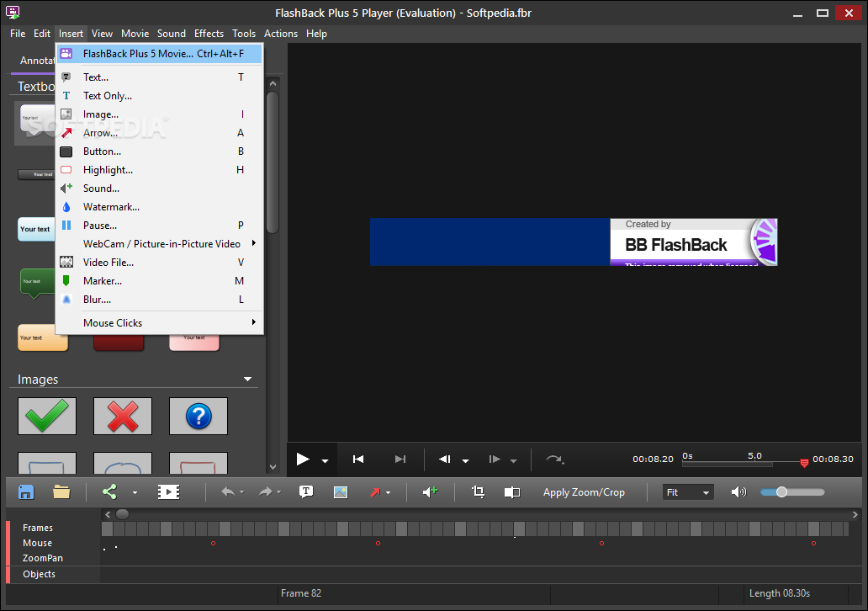Select green checkmark image thumbnail
Image resolution: width=868 pixels, height=611 pixels.
coord(47,416)
